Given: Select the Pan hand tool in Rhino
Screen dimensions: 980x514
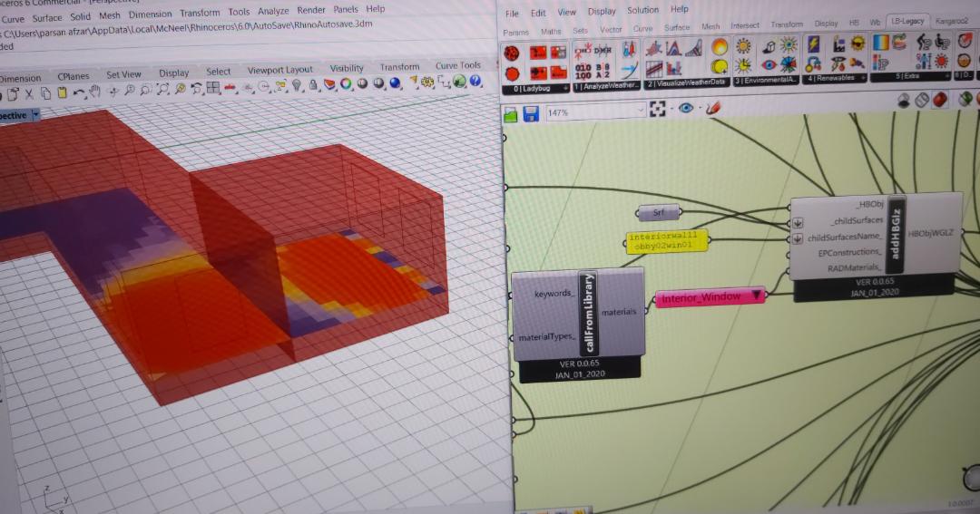Looking at the screenshot, I should (95, 92).
